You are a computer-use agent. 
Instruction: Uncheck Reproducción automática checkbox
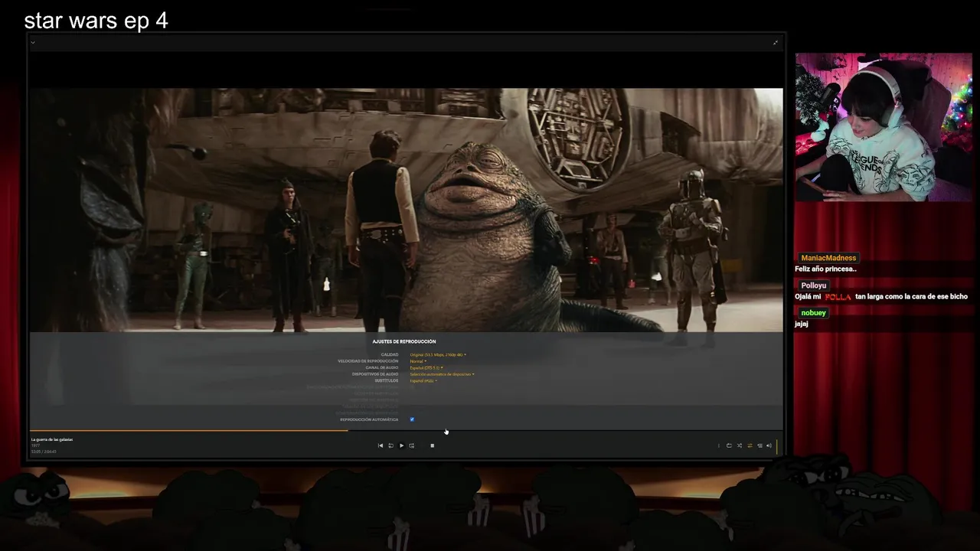point(412,419)
